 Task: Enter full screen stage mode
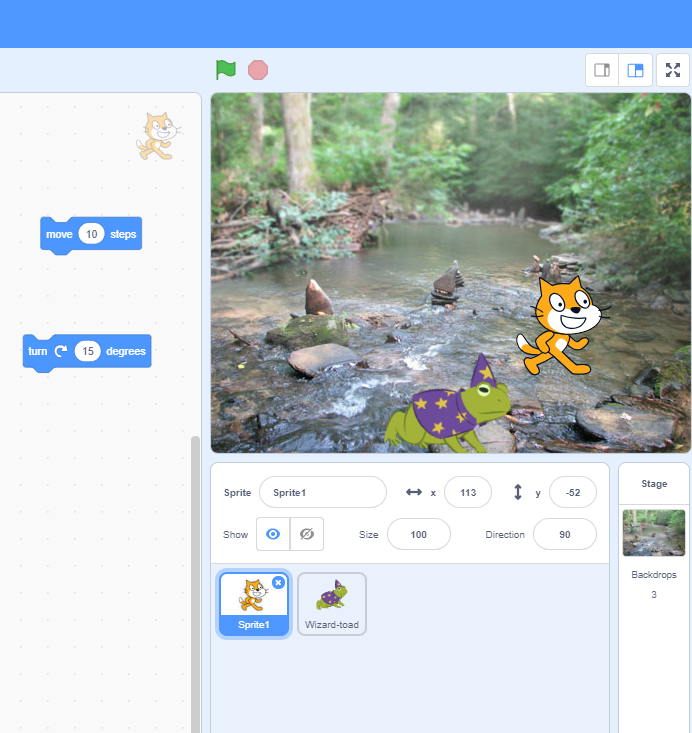pos(673,70)
